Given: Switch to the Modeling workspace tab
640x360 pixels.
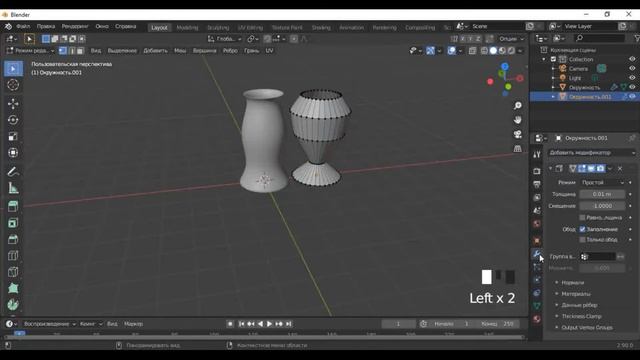Looking at the screenshot, I should pyautogui.click(x=187, y=27).
